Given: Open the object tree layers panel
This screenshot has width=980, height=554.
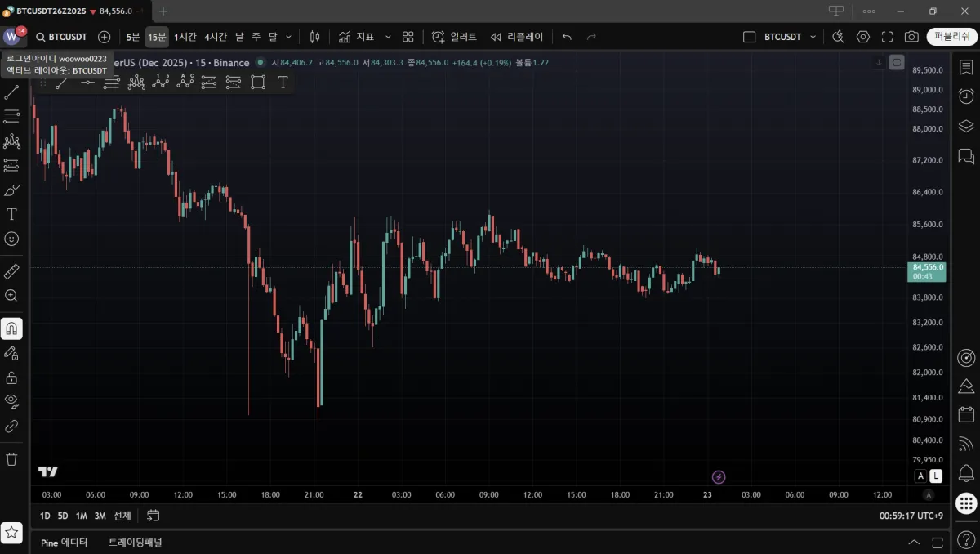Looking at the screenshot, I should click(966, 126).
